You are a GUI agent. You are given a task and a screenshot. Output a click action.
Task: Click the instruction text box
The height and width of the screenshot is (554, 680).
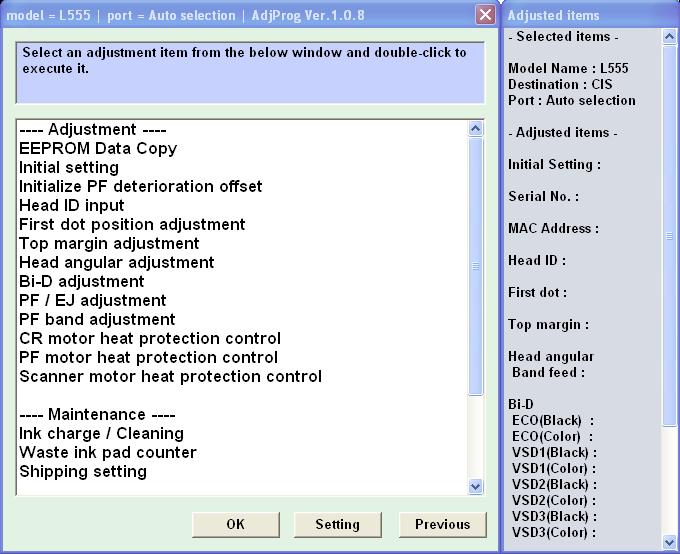250,73
